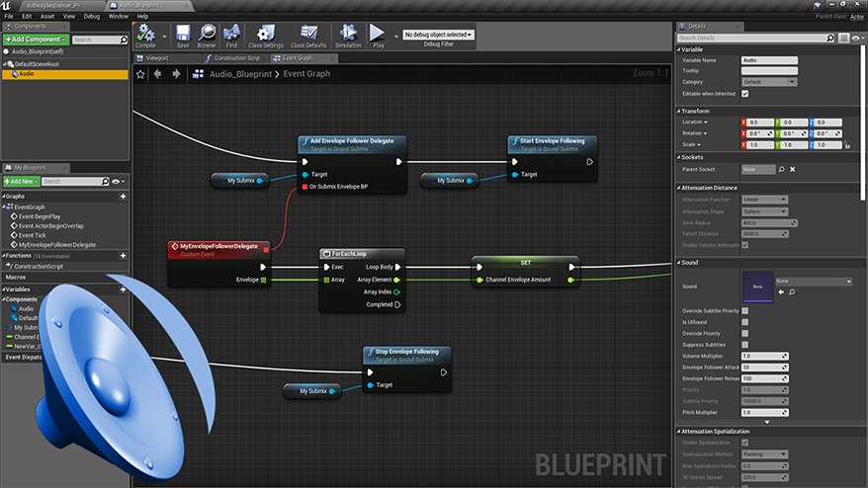Open the Category Default dropdown
The image size is (868, 488).
point(769,82)
